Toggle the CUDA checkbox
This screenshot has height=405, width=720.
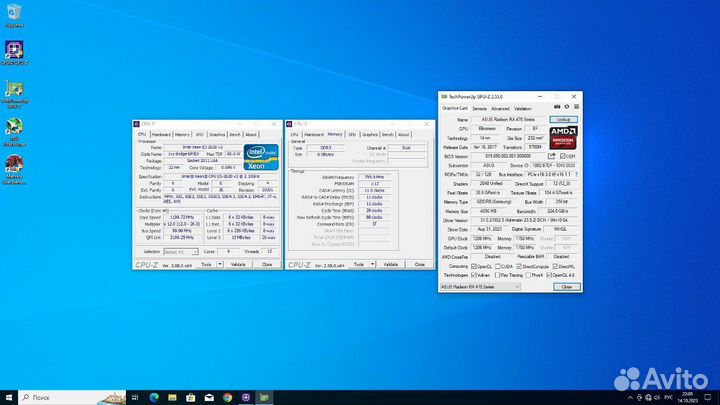pyautogui.click(x=498, y=266)
